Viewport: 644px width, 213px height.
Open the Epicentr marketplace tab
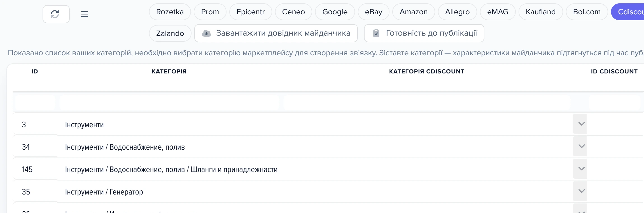251,12
